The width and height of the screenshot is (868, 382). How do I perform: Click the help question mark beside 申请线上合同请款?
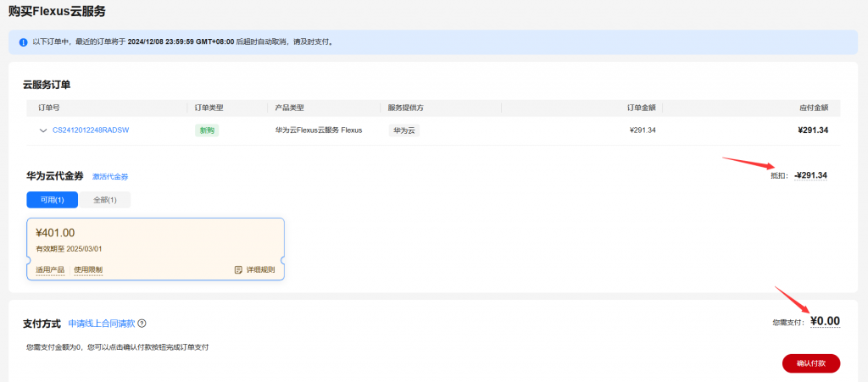click(142, 324)
